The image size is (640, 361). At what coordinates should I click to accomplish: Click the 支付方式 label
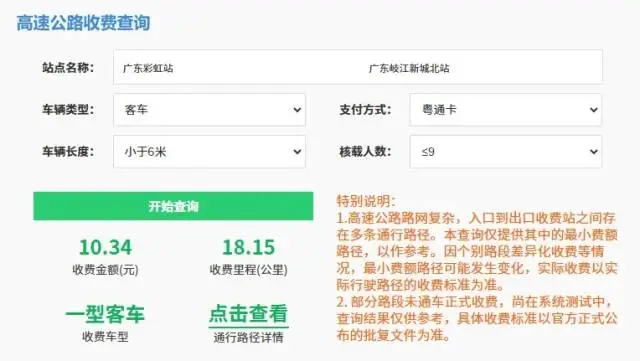click(x=365, y=109)
